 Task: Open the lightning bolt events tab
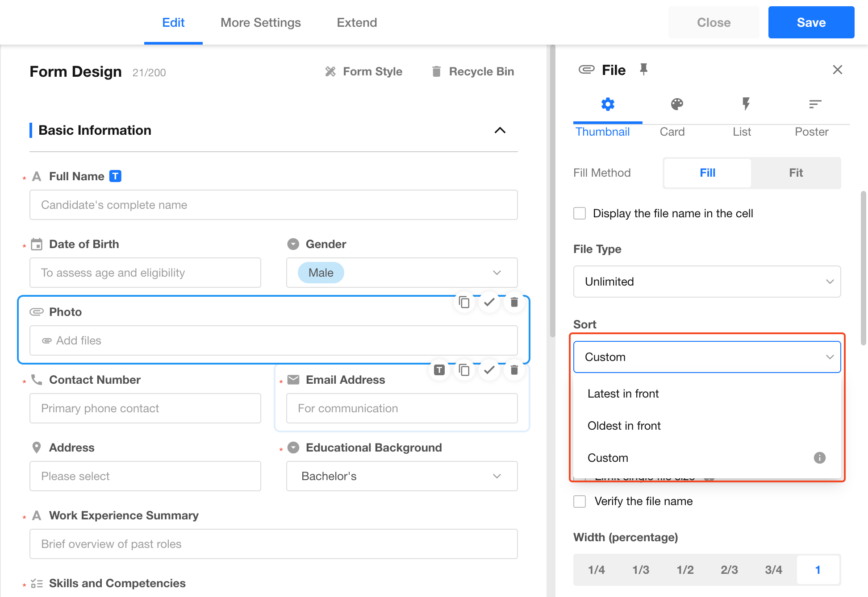[x=746, y=104]
